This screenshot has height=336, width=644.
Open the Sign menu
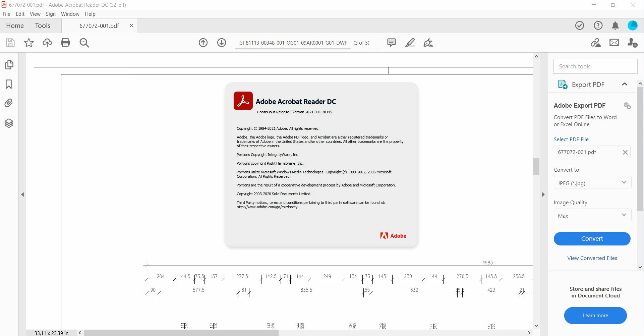(51, 14)
